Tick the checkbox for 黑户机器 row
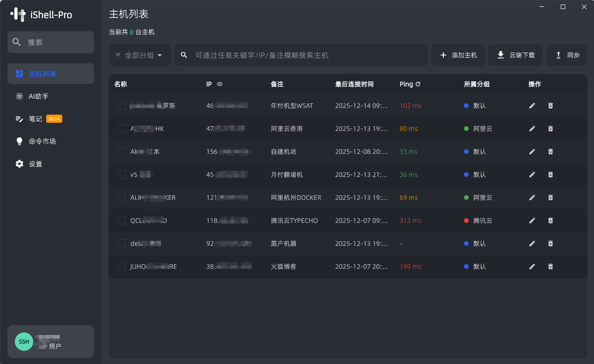594x364 pixels. pyautogui.click(x=121, y=244)
